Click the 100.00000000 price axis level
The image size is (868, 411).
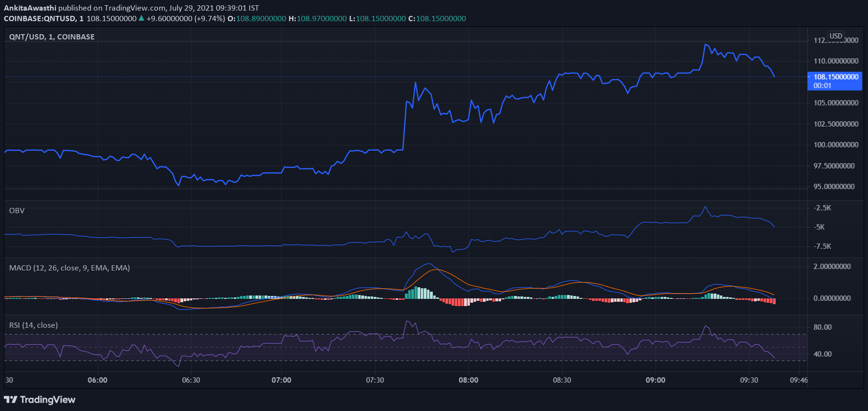(x=836, y=144)
